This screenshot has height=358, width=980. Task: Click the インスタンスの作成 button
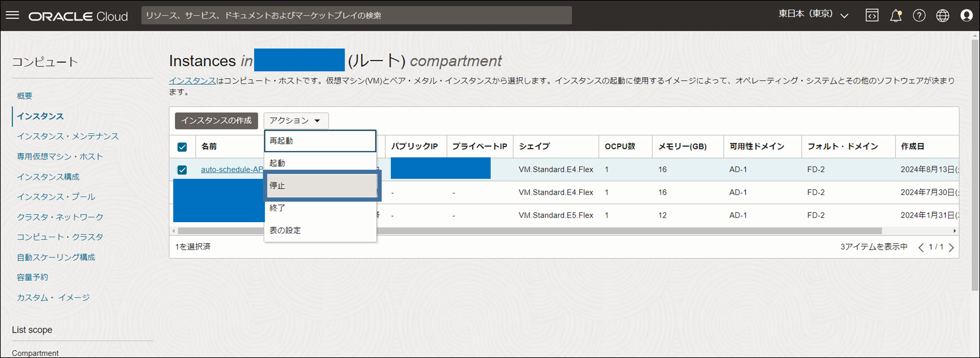click(216, 121)
